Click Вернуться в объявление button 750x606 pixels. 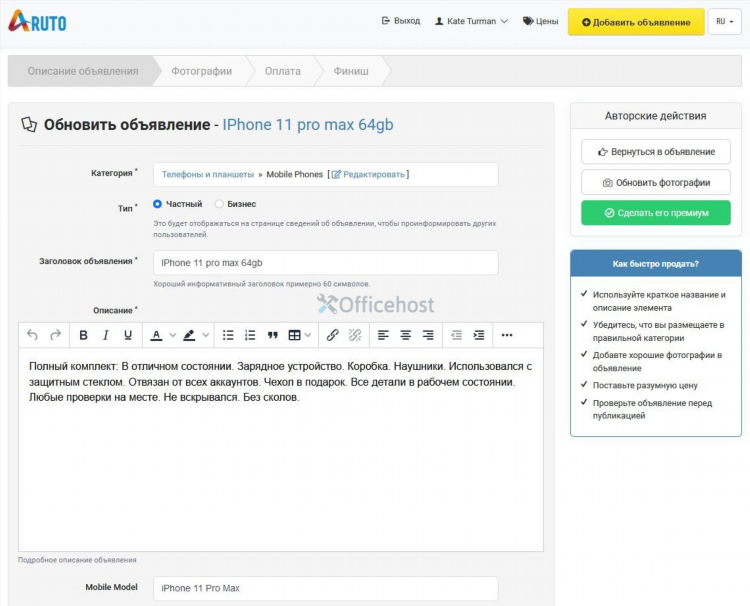[656, 152]
